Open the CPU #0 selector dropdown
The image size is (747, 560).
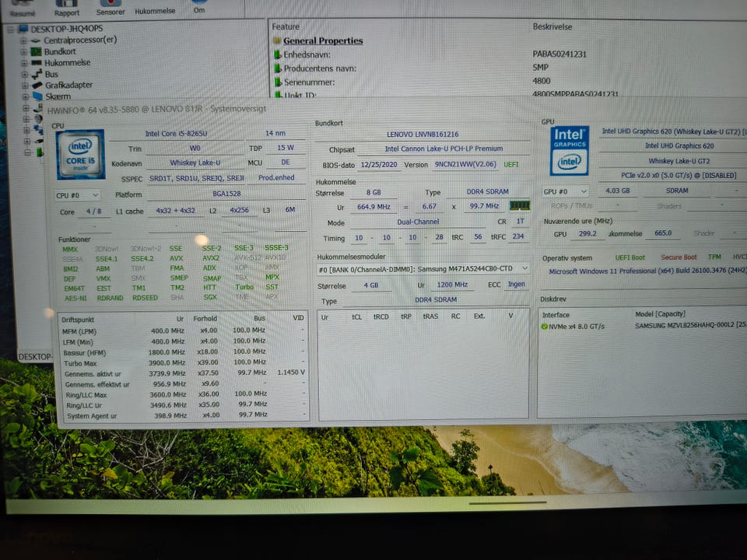tap(77, 195)
